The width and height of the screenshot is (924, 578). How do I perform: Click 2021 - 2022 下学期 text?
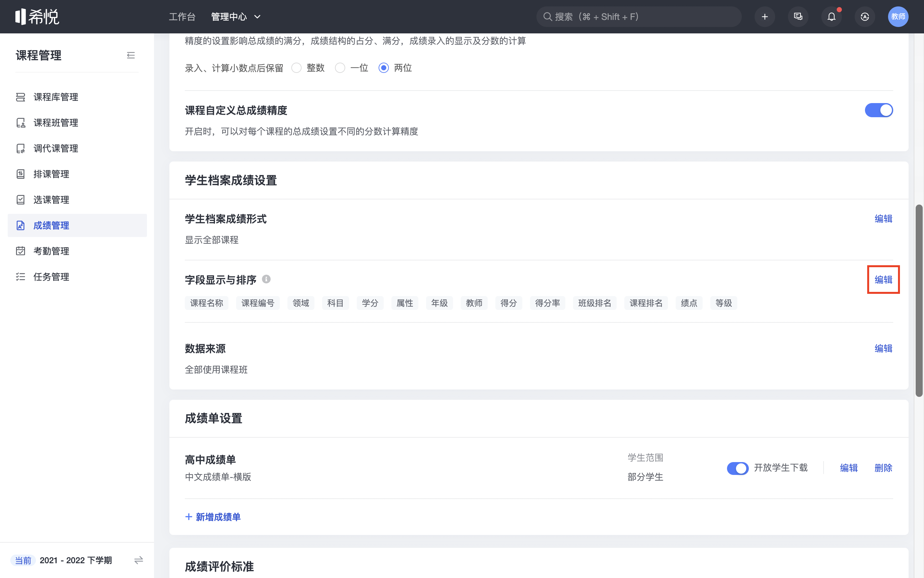coord(76,560)
